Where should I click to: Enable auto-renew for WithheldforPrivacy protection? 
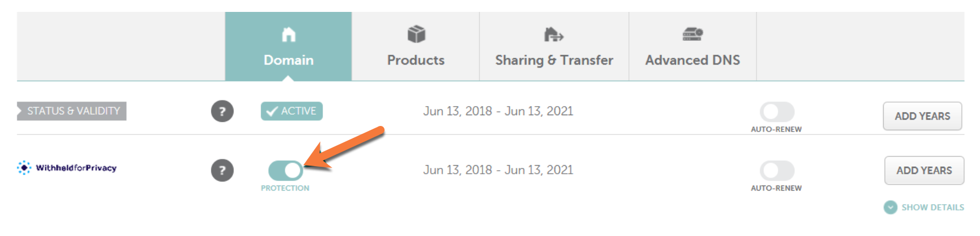777,170
